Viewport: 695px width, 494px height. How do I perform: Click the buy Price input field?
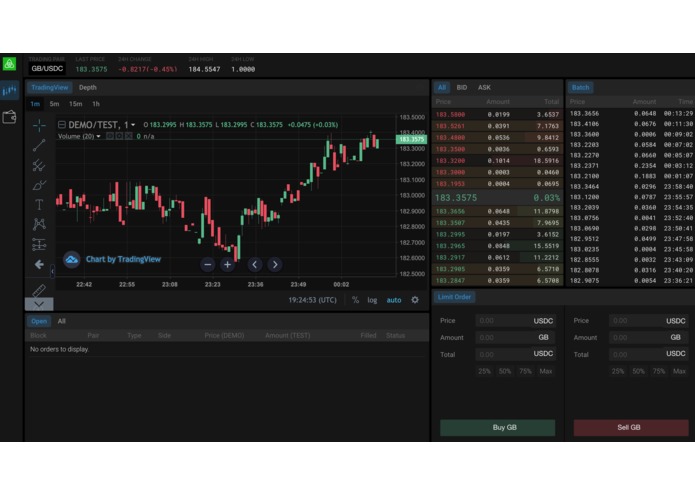pos(515,321)
